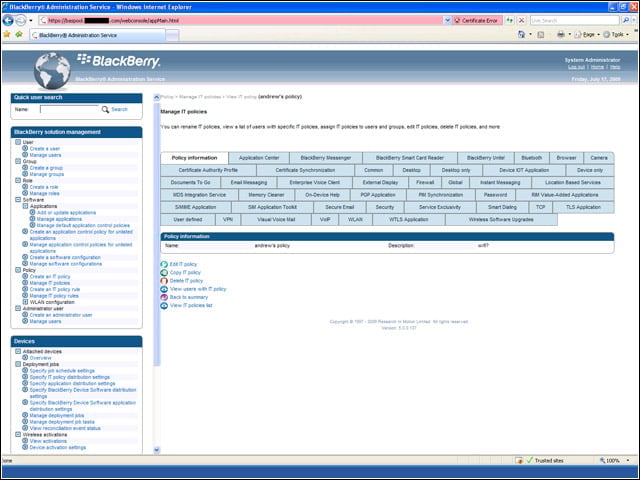Click the Stop loading X icon
This screenshot has height=480, width=640.
(522, 20)
